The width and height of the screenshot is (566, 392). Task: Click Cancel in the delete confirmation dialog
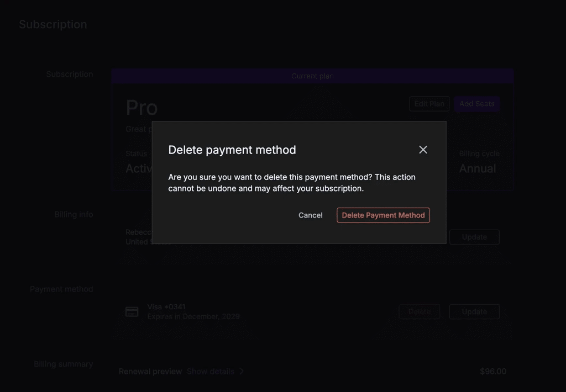(310, 215)
